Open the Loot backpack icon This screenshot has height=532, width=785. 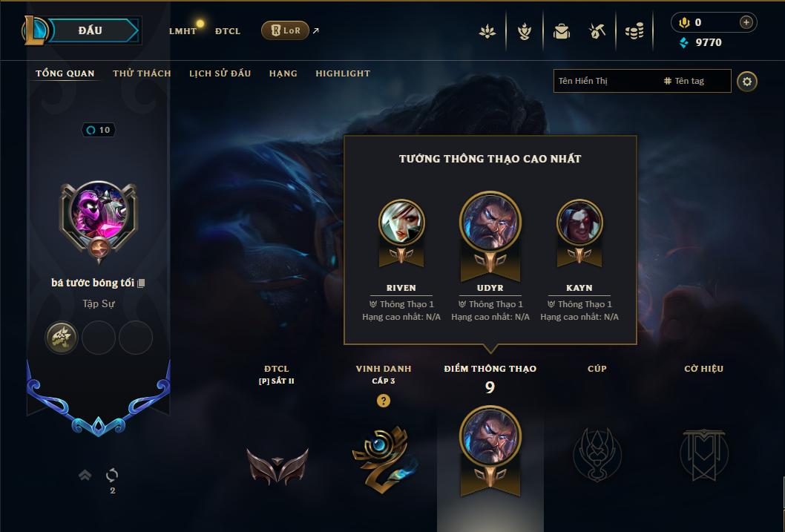coord(561,32)
